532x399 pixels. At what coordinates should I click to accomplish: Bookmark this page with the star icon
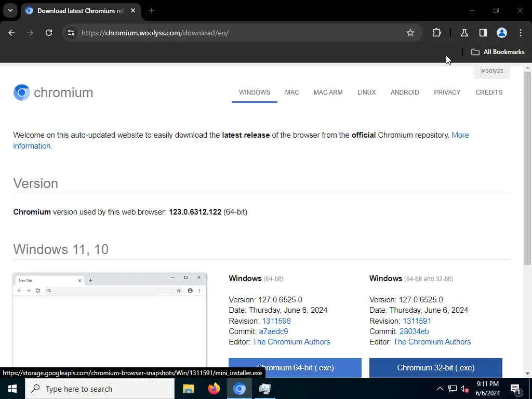pyautogui.click(x=410, y=33)
